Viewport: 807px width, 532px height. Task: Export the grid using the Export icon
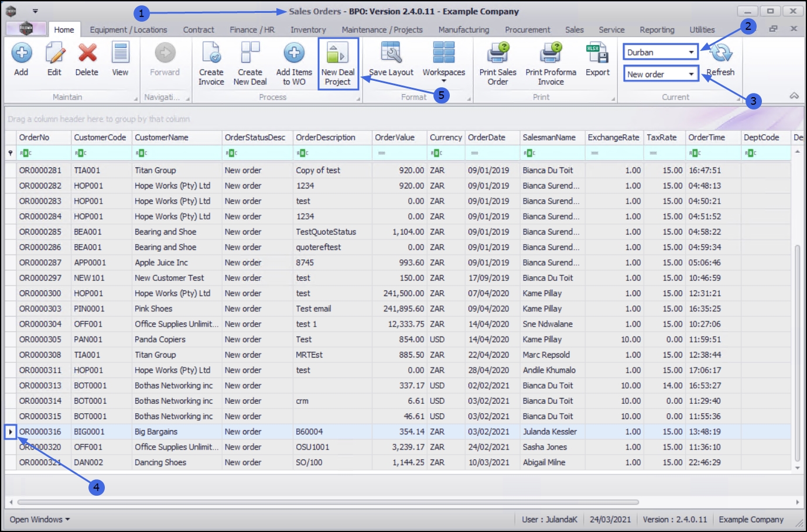[x=597, y=53]
